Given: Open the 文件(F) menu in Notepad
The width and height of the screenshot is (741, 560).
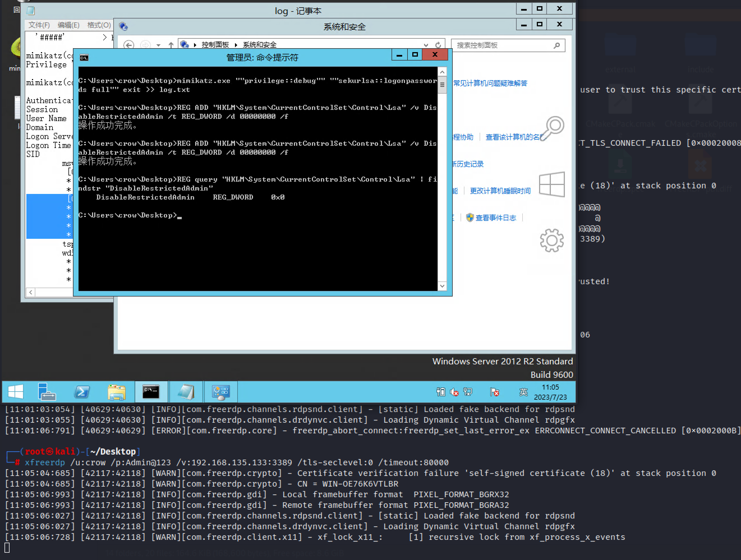Looking at the screenshot, I should (x=39, y=25).
